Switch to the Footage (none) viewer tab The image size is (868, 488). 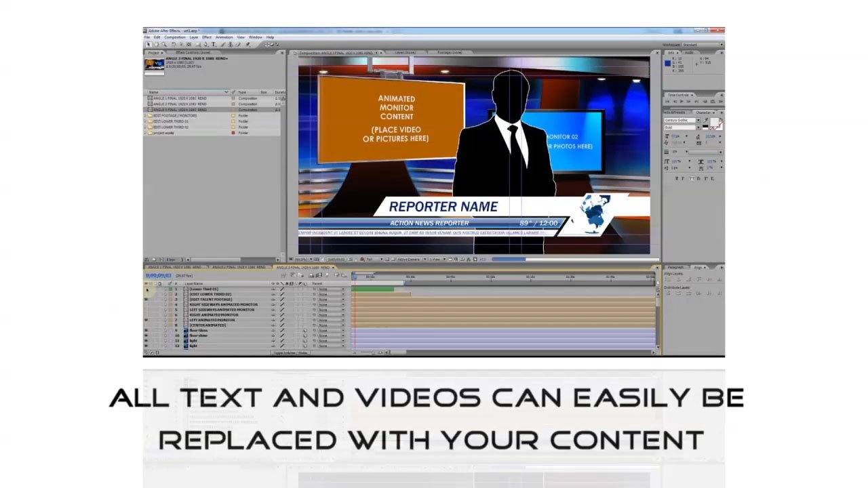449,52
